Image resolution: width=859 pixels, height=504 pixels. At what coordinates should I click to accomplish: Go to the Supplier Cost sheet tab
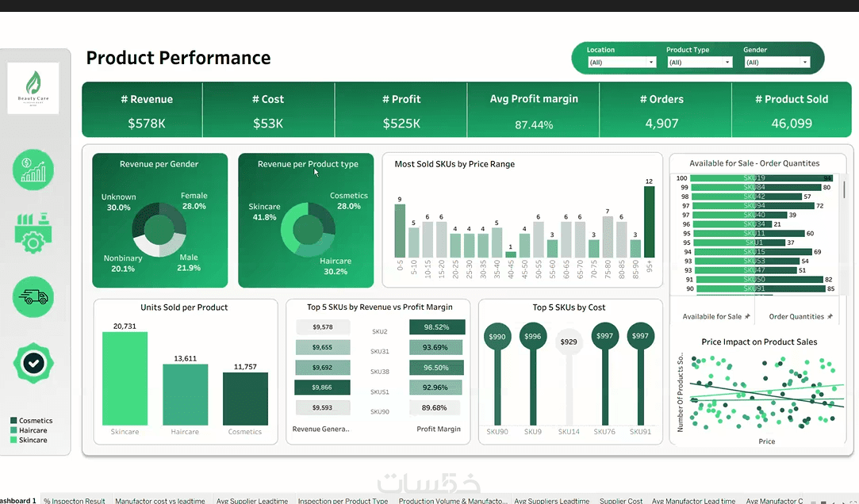tap(621, 500)
